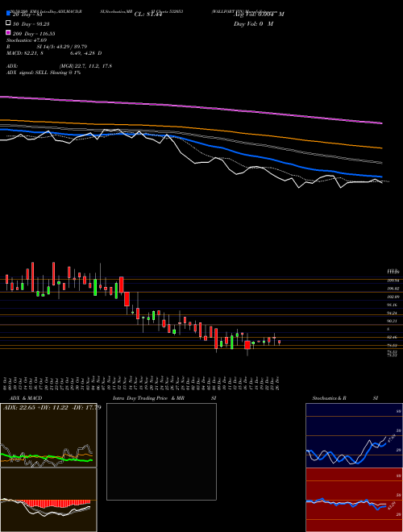This screenshot has height=532, width=403.
Task: Click the 'Avg Vol: 0.004 M' label
Action: click(259, 15)
